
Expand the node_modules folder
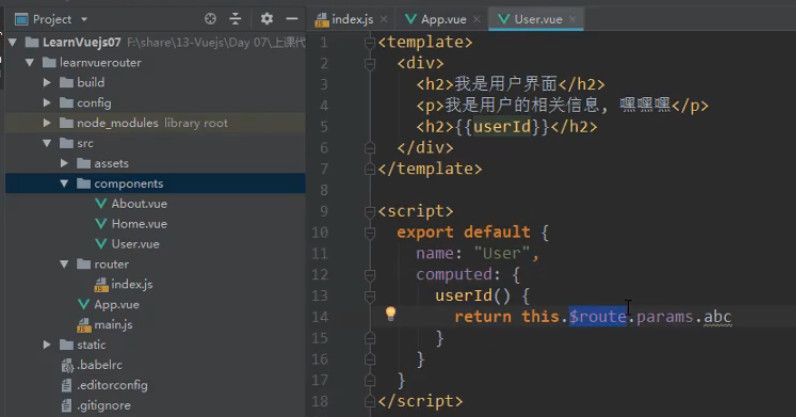pos(47,123)
